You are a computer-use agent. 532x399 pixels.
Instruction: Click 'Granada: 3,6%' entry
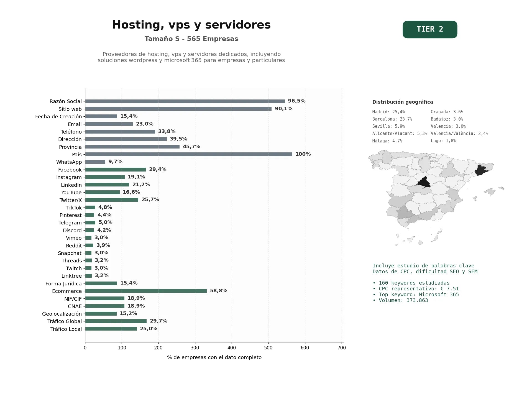(x=447, y=112)
